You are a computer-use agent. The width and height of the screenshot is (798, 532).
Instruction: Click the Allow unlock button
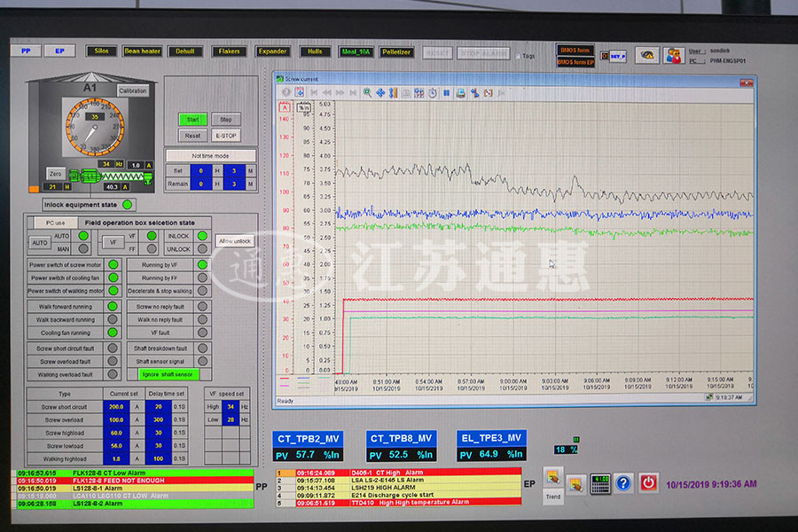click(x=235, y=242)
